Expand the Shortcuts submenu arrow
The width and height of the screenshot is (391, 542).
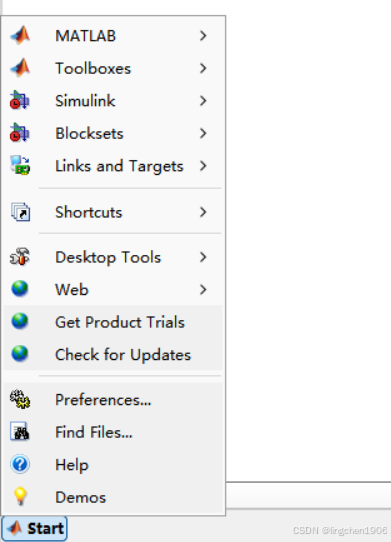(x=203, y=212)
